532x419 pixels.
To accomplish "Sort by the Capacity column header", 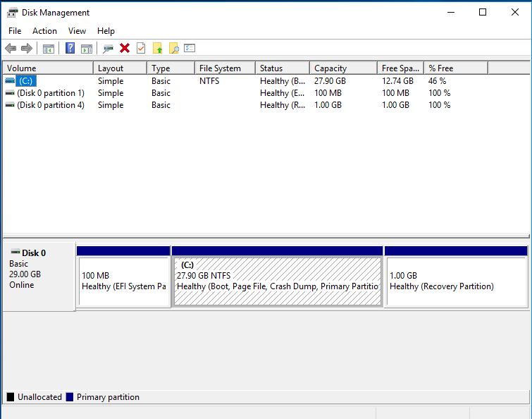I will (344, 68).
